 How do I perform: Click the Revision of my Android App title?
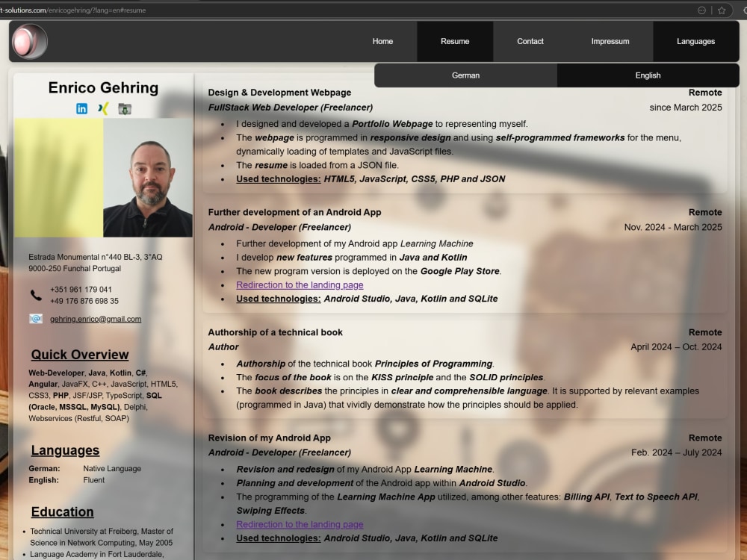pos(269,438)
